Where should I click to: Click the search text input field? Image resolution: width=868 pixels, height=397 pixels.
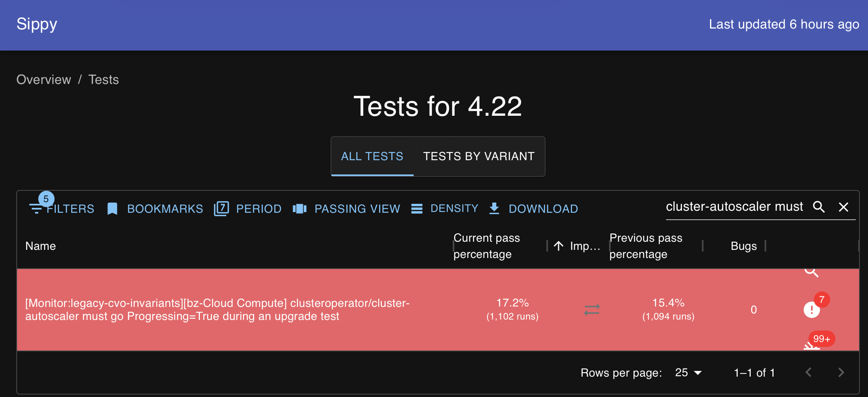[x=734, y=207]
